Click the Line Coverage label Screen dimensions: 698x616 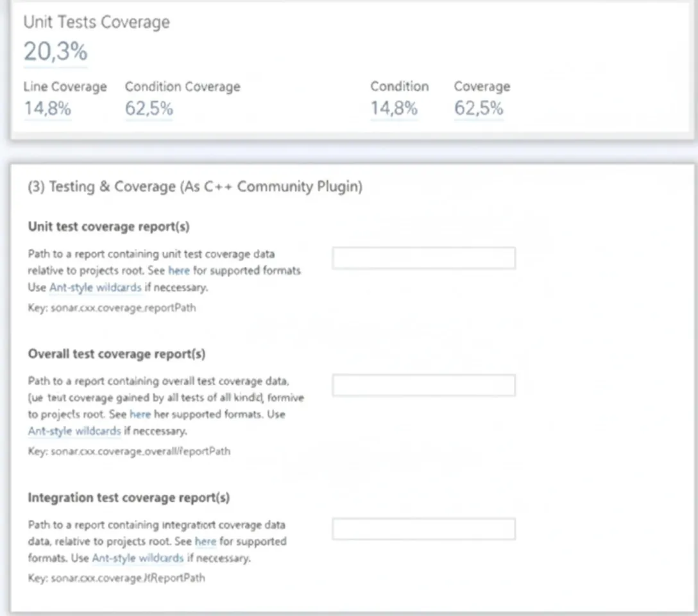[65, 87]
